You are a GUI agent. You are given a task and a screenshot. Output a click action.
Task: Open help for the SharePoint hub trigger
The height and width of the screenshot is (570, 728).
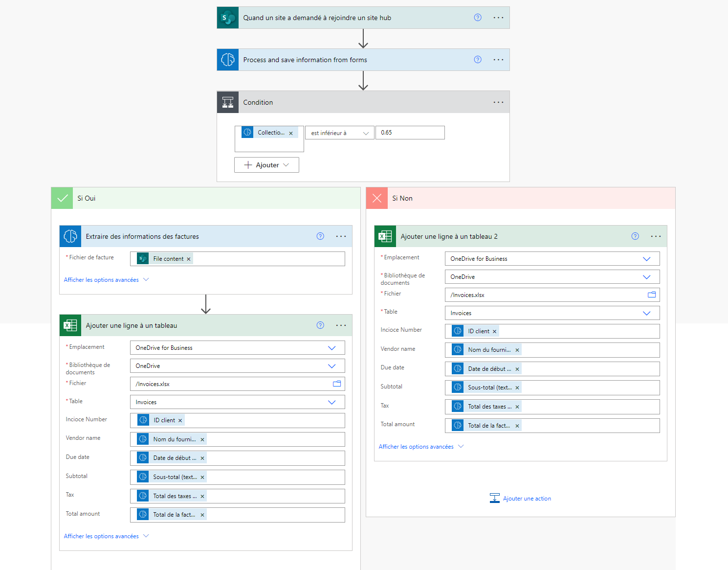(x=478, y=18)
